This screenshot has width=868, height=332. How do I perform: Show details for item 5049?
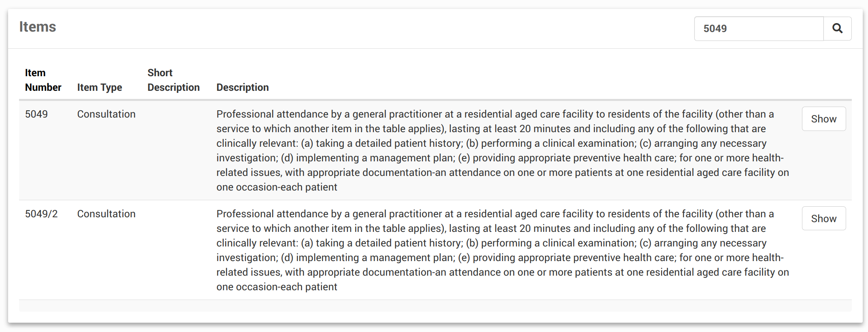pos(823,119)
